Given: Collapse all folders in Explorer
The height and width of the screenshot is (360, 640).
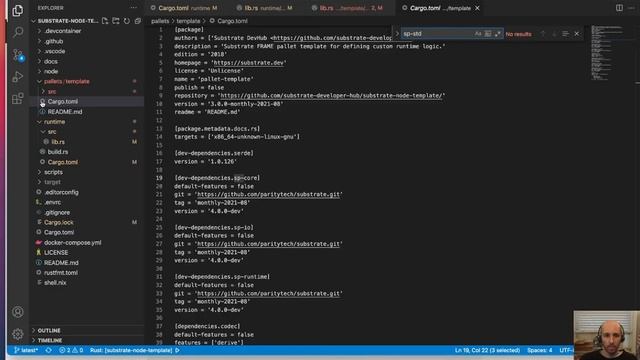Looking at the screenshot, I should (138, 21).
